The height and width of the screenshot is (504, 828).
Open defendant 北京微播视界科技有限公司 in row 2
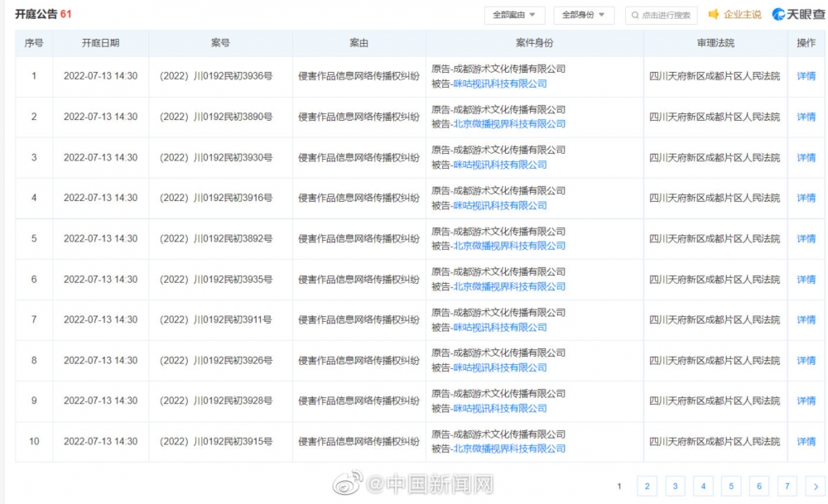click(x=508, y=124)
